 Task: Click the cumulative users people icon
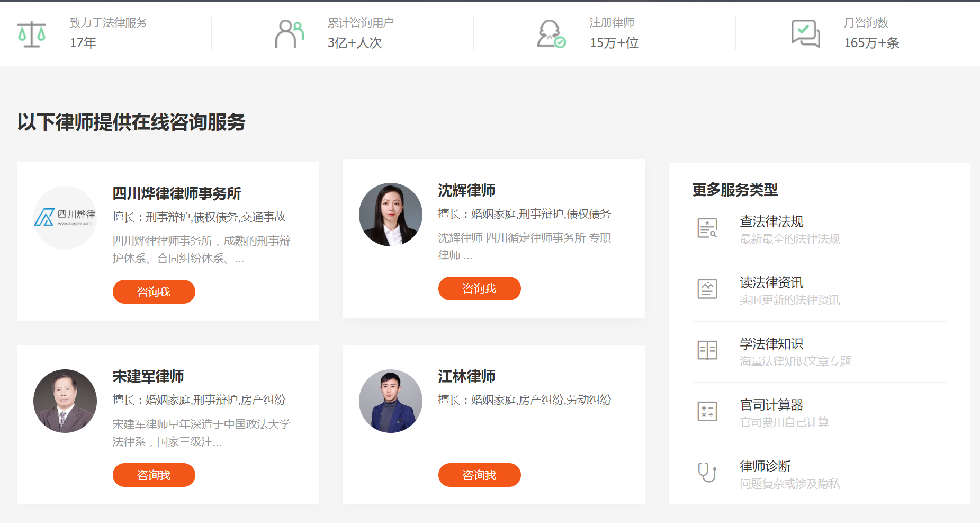click(289, 34)
